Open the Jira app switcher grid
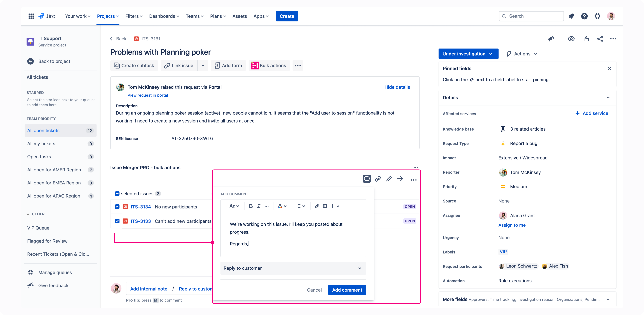Viewport: 644px width, 315px height. 31,16
